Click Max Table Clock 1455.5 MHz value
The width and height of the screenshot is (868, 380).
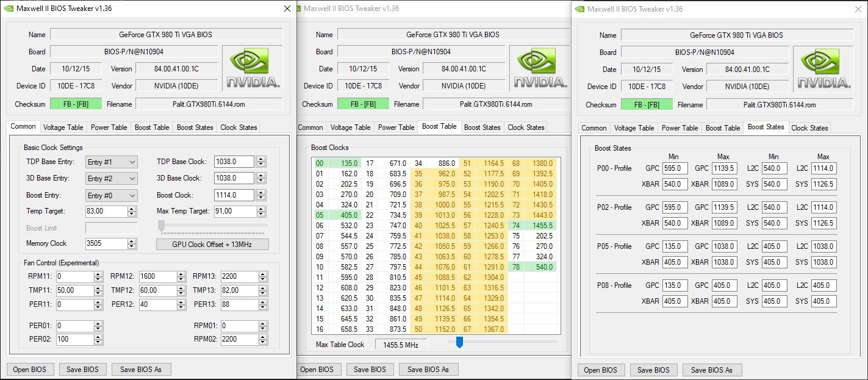pyautogui.click(x=401, y=345)
